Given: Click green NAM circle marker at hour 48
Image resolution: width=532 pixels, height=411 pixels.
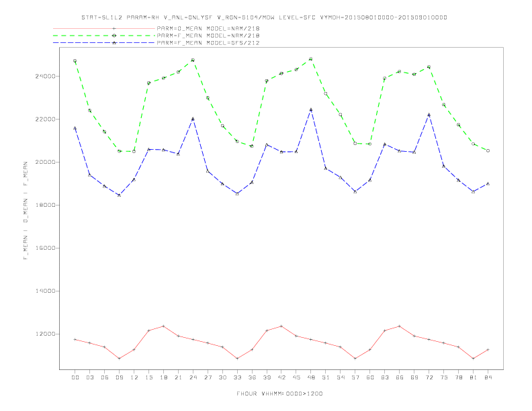Looking at the screenshot, I should [x=311, y=59].
